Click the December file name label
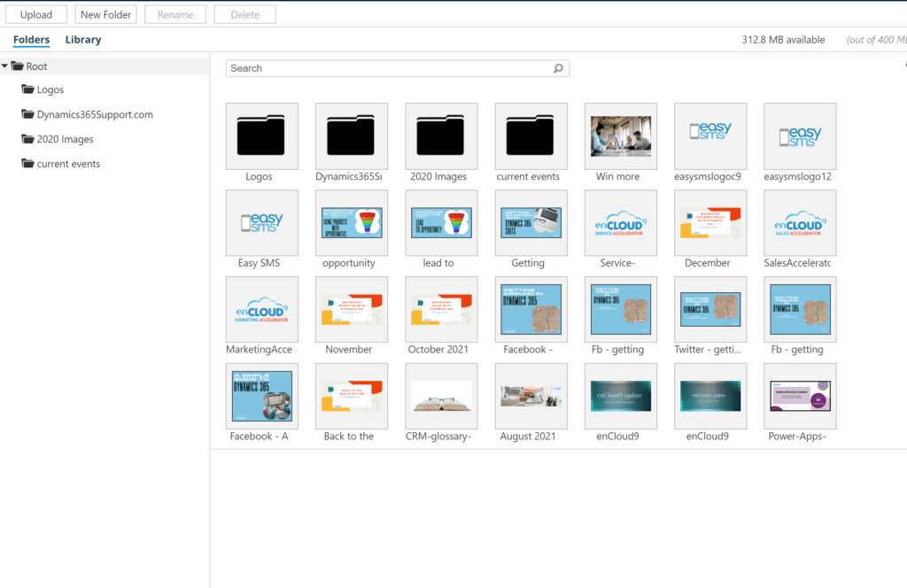 [708, 263]
